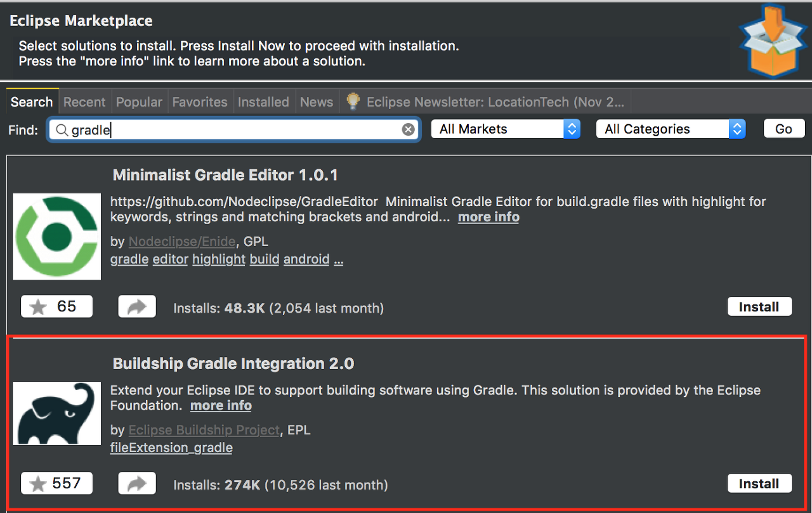
Task: Install Minimalist Gradle Editor
Action: pos(759,307)
